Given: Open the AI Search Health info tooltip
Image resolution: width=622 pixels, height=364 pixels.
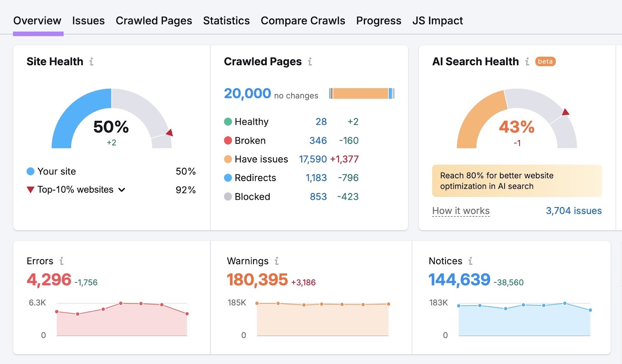Looking at the screenshot, I should pyautogui.click(x=527, y=61).
